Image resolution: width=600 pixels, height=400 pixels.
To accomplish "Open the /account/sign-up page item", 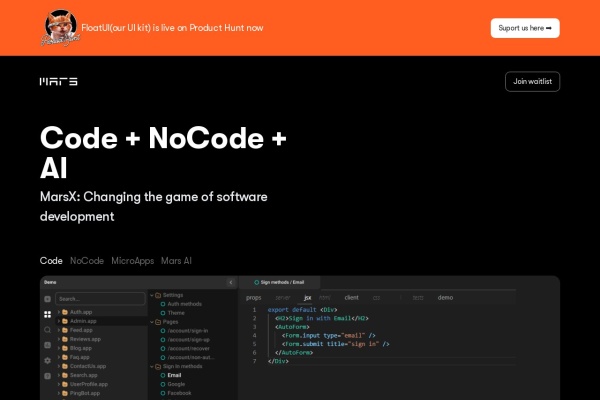I will (185, 340).
